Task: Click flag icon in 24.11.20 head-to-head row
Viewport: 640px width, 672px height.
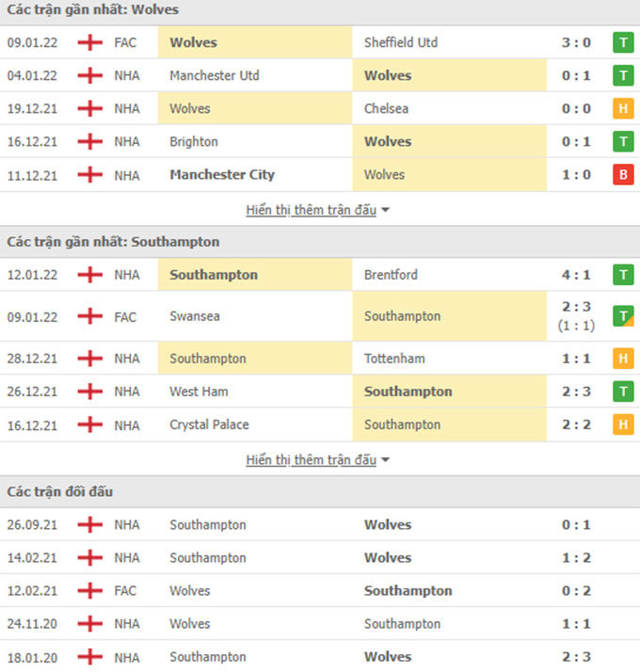Action: click(x=90, y=624)
